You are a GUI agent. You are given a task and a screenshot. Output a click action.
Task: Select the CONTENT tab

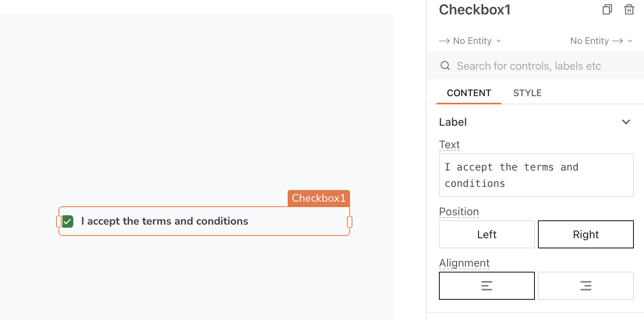(x=469, y=93)
